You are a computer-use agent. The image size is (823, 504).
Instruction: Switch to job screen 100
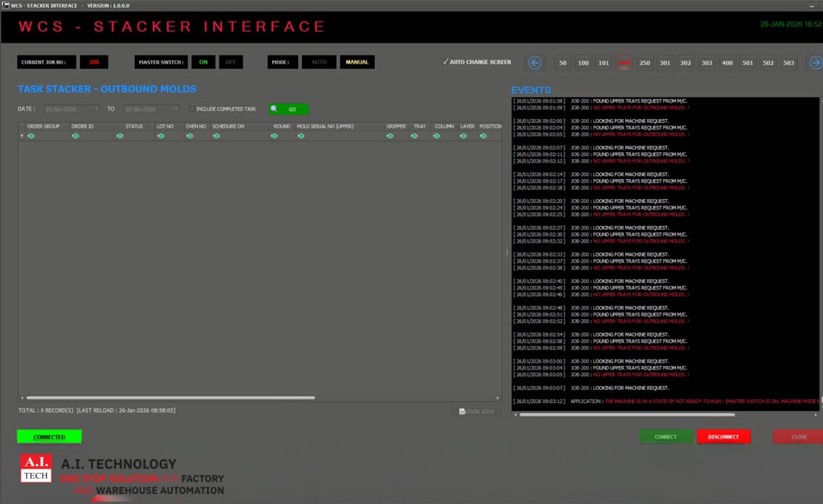tap(583, 63)
